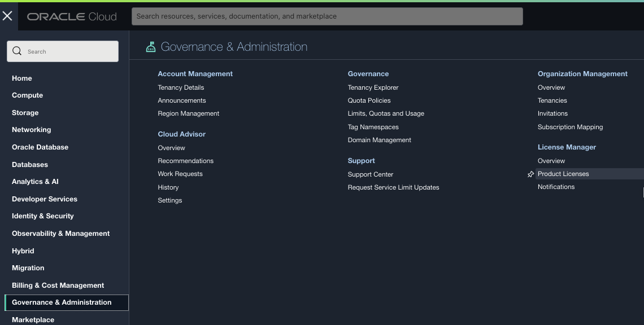Open the Support Center
The height and width of the screenshot is (325, 644).
click(x=371, y=174)
